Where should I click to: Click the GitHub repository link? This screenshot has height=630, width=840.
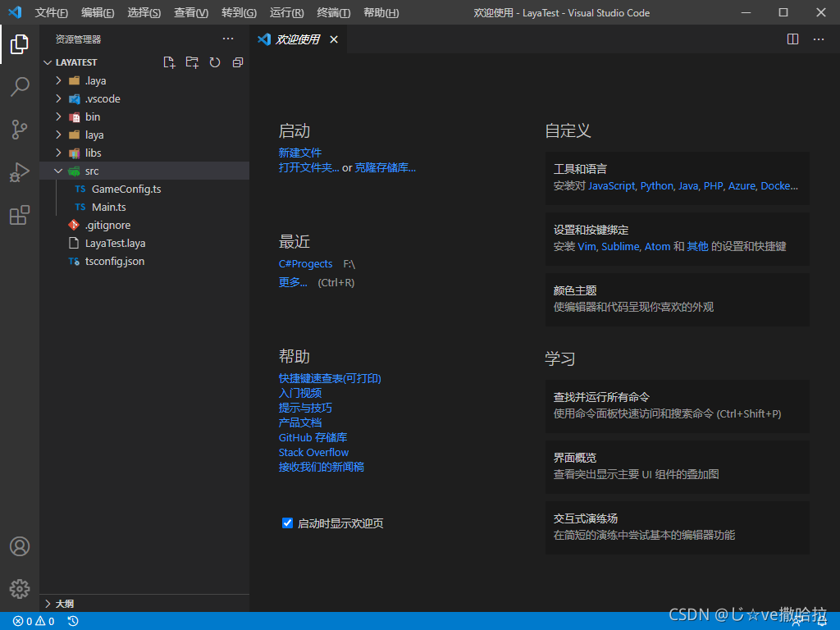(x=313, y=438)
